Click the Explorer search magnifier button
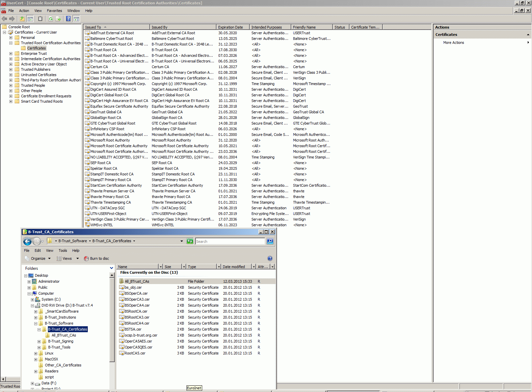Screen dimensions: 532x392 270,241
